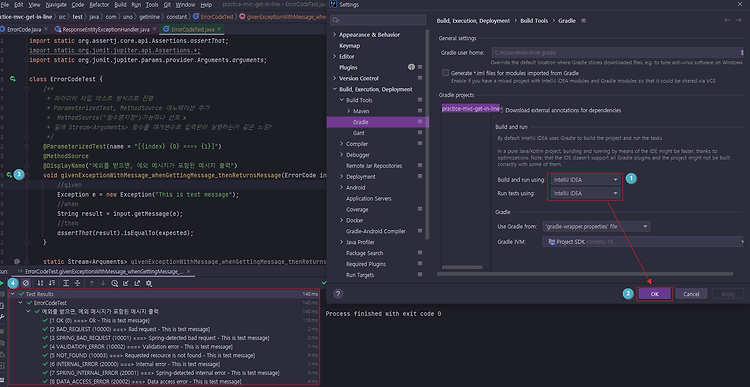Expand all test result nodes
Screen dimensions: 750x387
66,283
